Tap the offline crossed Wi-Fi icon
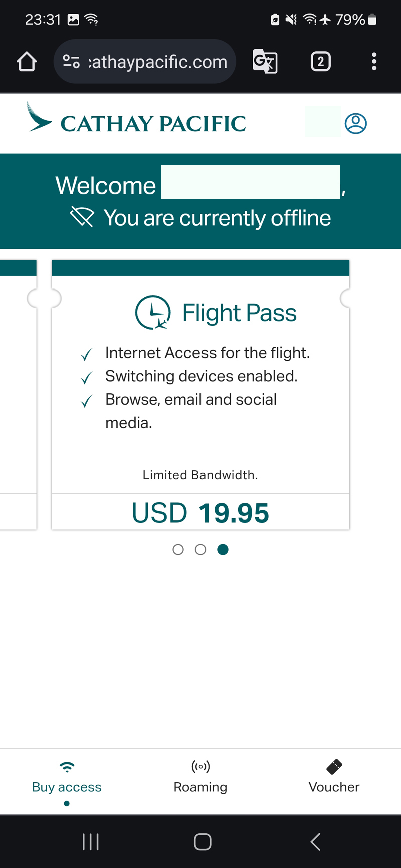This screenshot has height=868, width=401. pos(82,218)
